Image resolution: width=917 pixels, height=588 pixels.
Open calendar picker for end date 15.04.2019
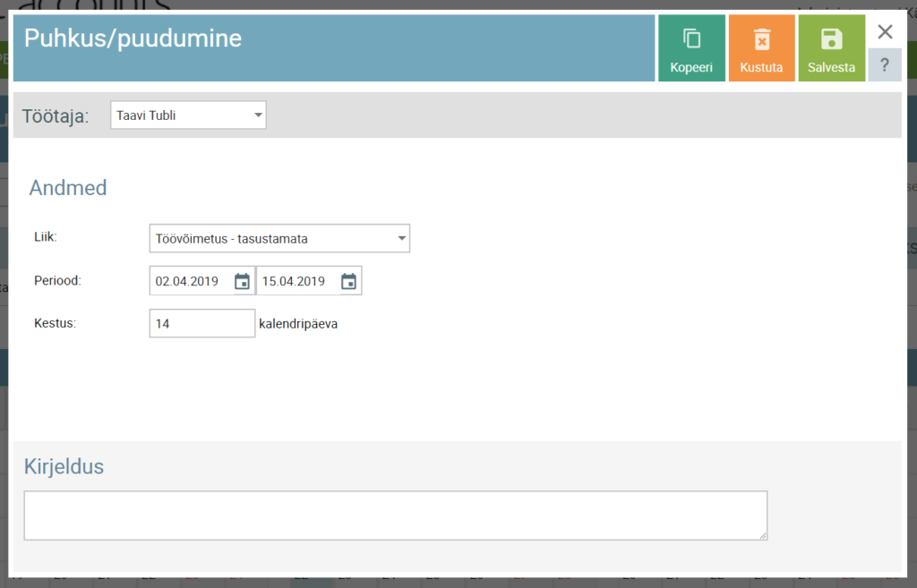pyautogui.click(x=348, y=282)
